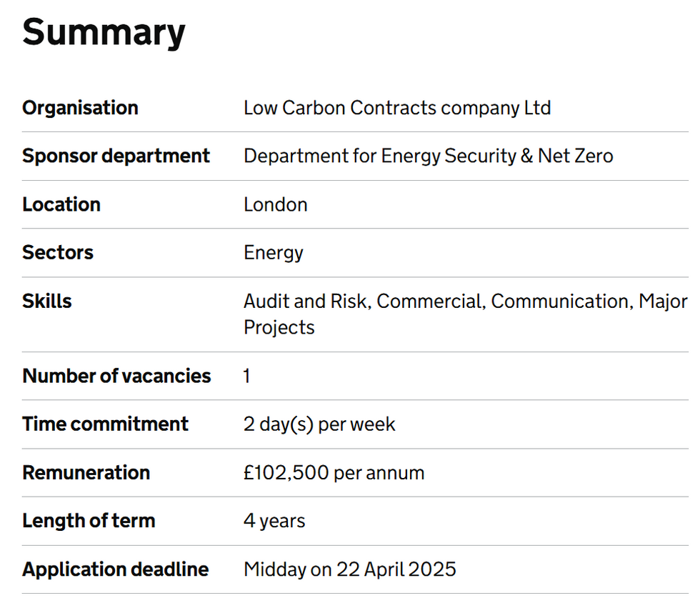
Task: Select the Skills row label
Action: click(47, 301)
